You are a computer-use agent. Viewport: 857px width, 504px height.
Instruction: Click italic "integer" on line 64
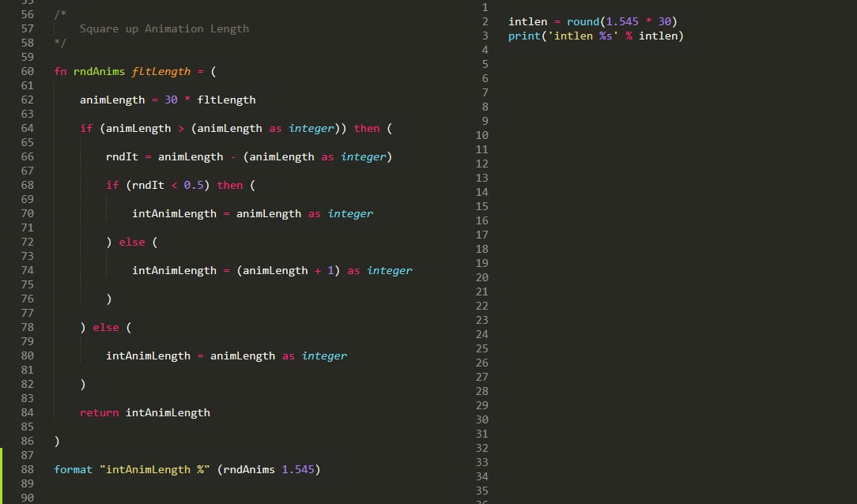[x=311, y=128]
